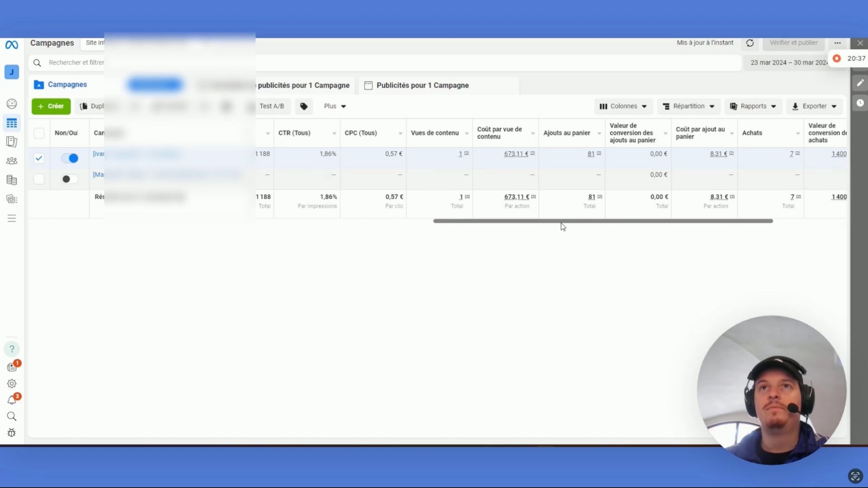Select the Campagnes tab

click(x=67, y=84)
